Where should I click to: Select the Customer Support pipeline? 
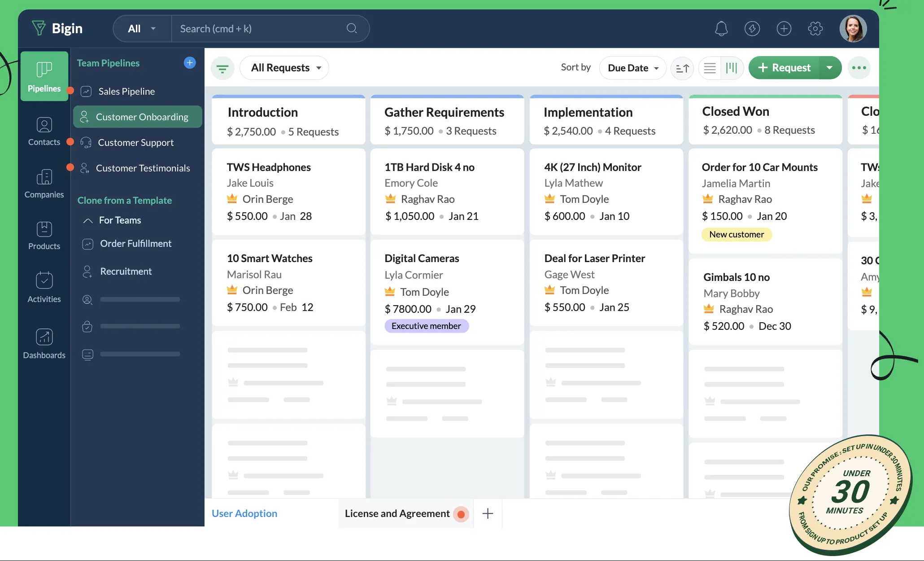135,143
